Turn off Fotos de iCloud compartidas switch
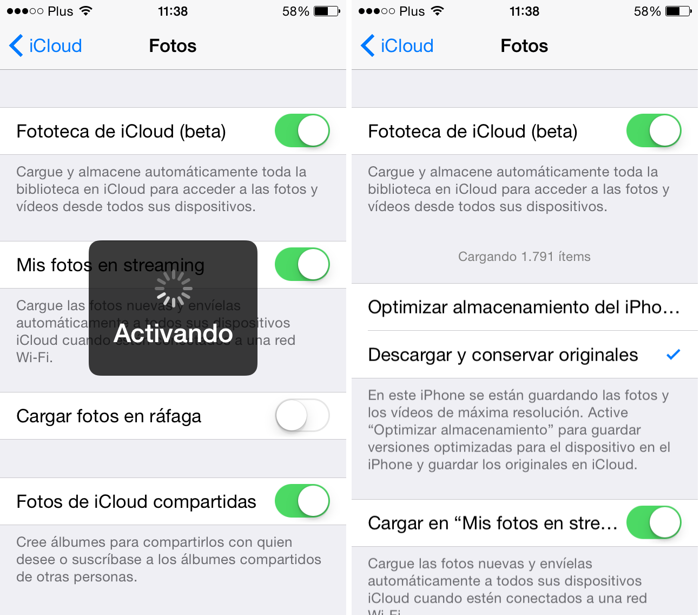700x615 pixels. tap(302, 501)
